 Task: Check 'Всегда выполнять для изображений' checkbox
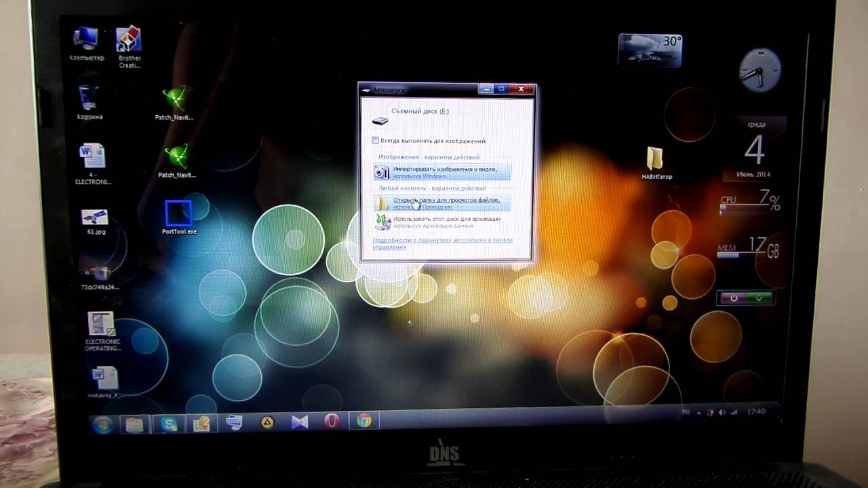point(375,140)
